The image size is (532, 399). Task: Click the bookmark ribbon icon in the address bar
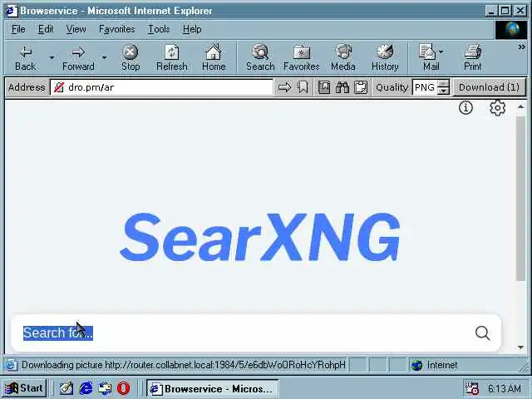(303, 87)
